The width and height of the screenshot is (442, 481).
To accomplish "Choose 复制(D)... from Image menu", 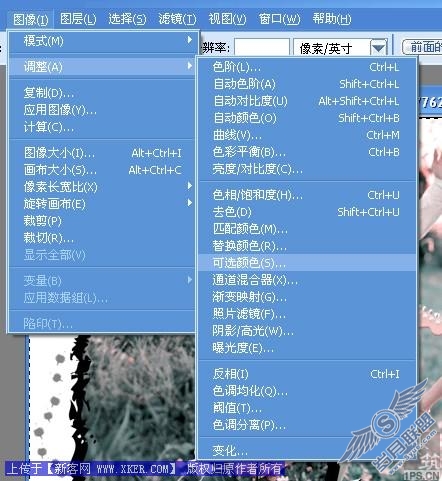I will 102,93.
